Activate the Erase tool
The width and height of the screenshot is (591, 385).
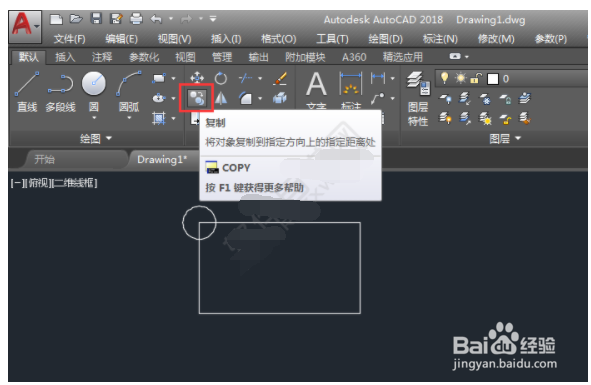[x=280, y=78]
